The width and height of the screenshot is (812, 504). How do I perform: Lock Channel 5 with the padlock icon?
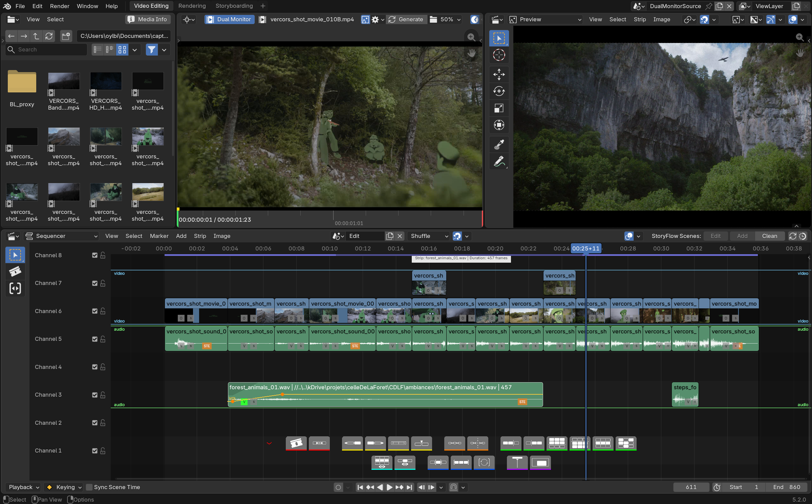pyautogui.click(x=103, y=339)
